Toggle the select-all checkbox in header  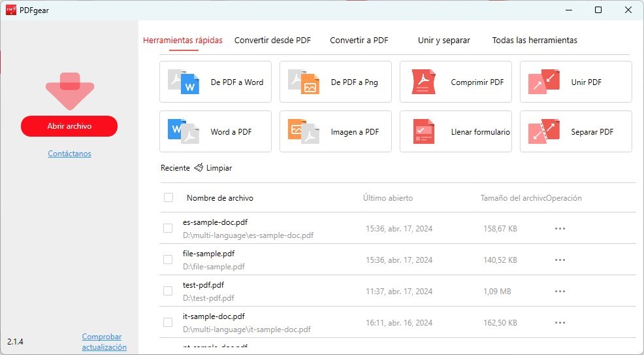(x=169, y=197)
